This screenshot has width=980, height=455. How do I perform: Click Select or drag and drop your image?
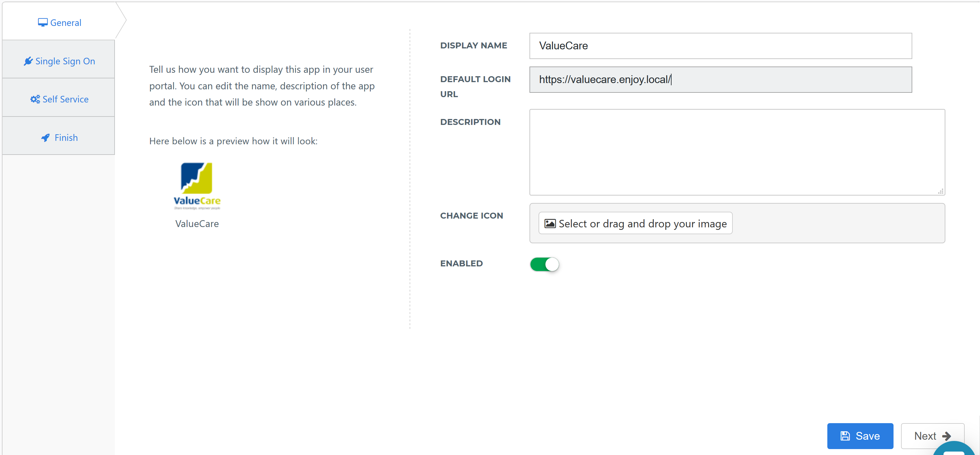[x=635, y=223]
